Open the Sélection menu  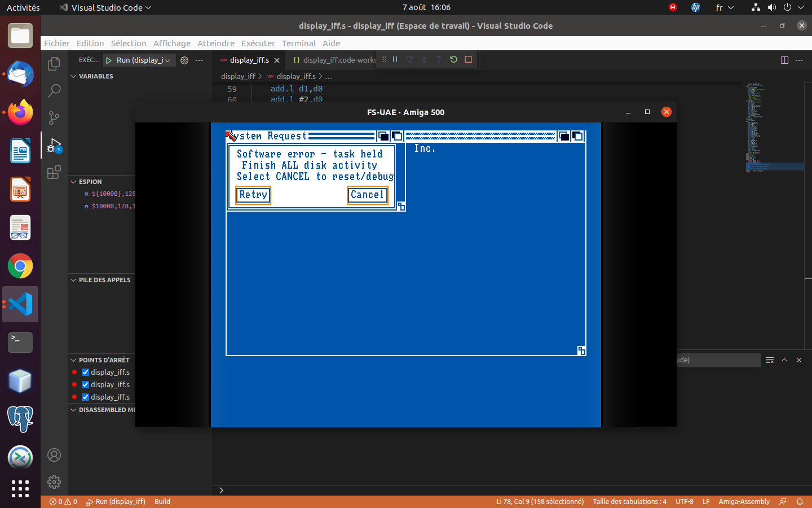click(x=129, y=43)
